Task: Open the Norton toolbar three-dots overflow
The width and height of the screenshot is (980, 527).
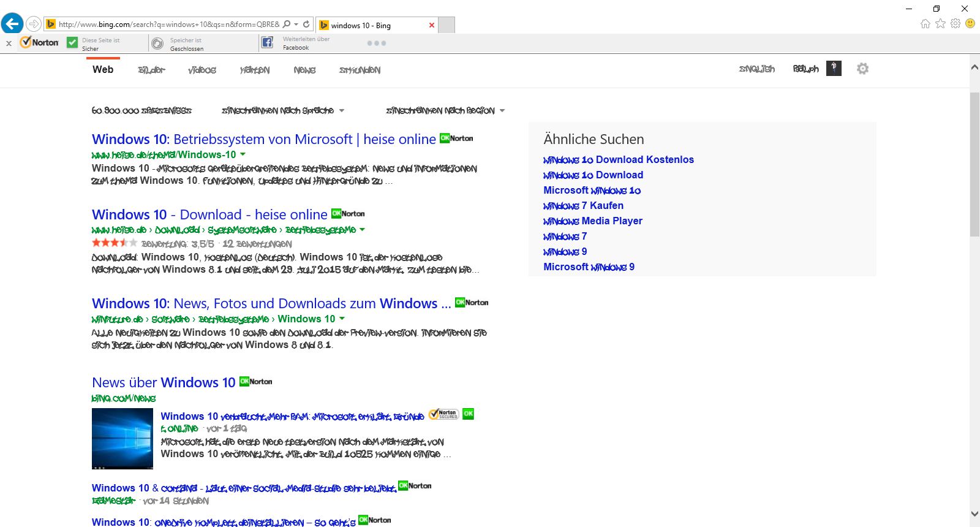Action: point(376,43)
